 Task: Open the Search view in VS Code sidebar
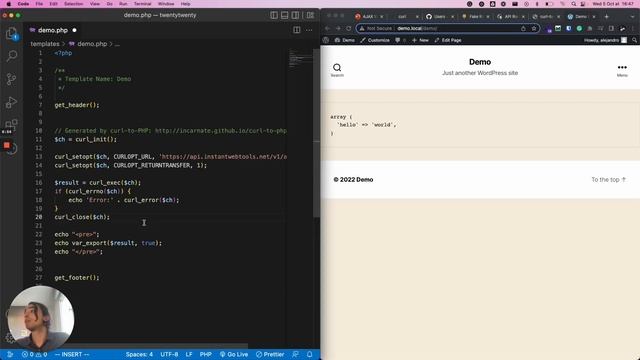(x=11, y=56)
